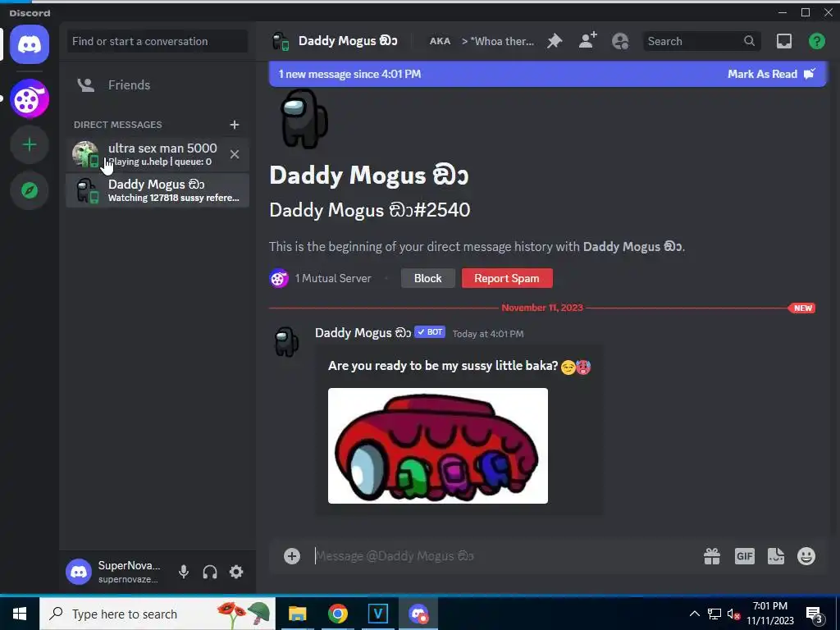Open Explore Discoverable Servers compass icon
Viewport: 840px width, 630px height.
(30, 190)
